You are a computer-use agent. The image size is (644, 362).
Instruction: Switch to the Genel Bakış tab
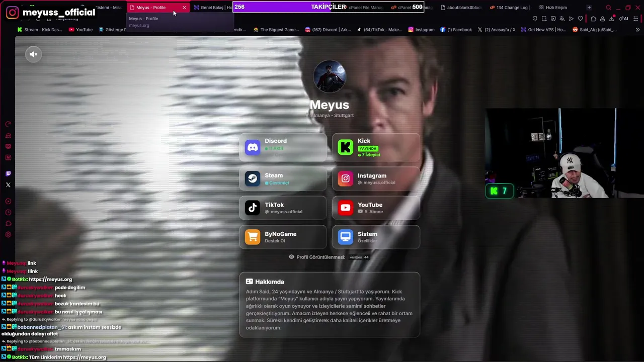(x=212, y=8)
